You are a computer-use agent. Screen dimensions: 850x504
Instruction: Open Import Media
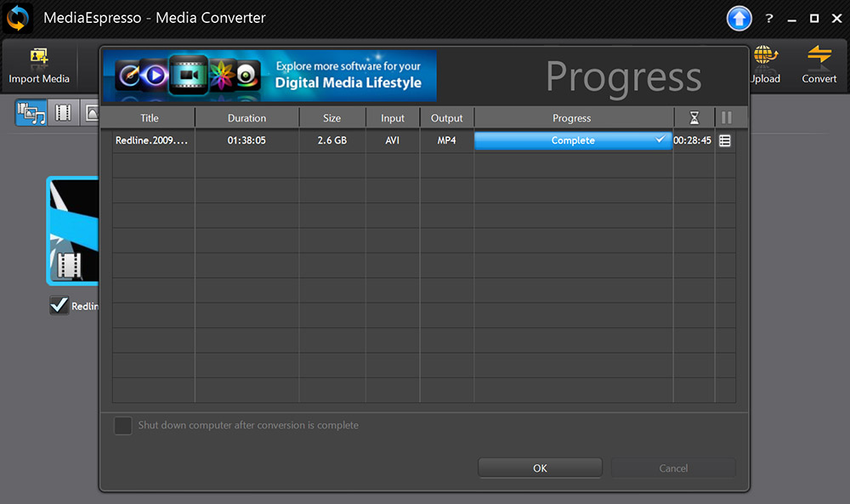39,66
